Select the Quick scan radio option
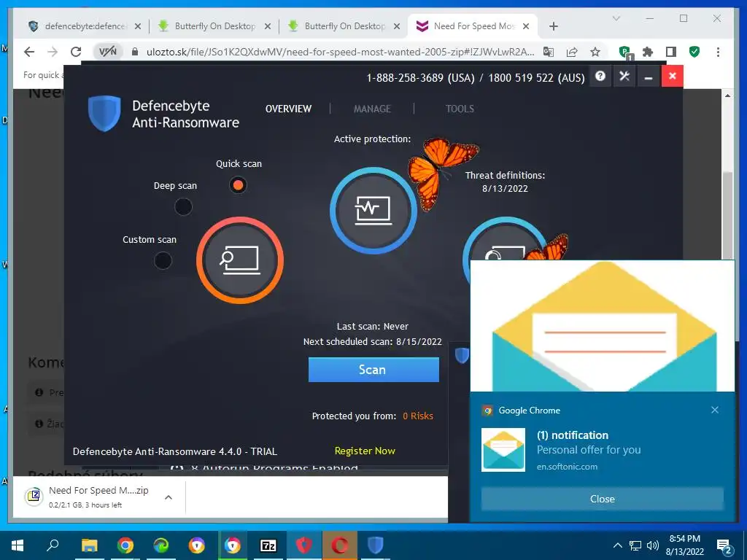Image resolution: width=747 pixels, height=560 pixels. coord(238,184)
